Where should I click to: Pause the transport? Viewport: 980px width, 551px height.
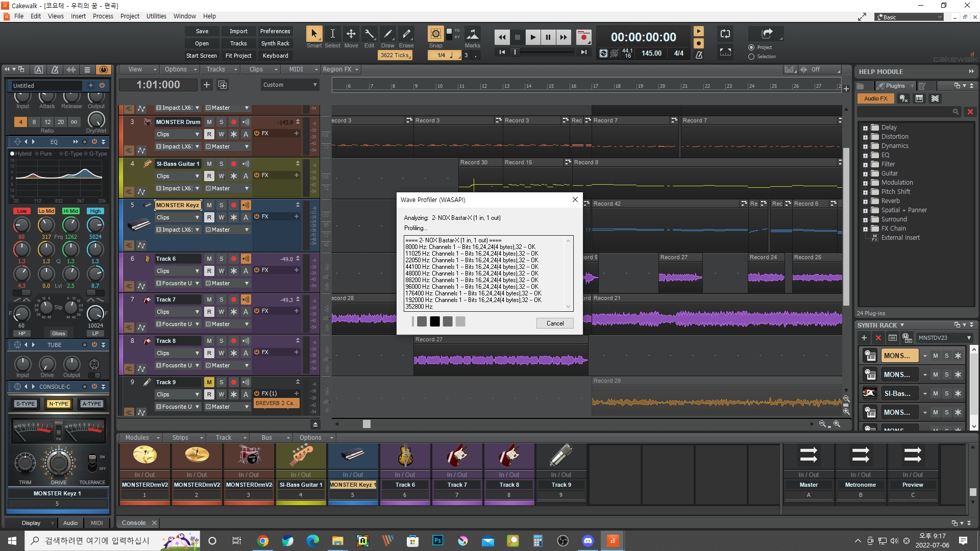point(548,37)
